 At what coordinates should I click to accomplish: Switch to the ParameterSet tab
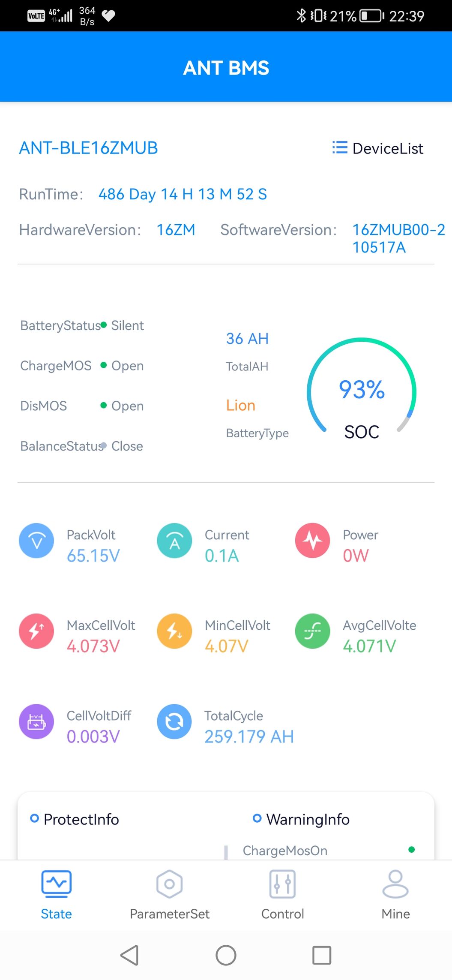click(x=170, y=895)
